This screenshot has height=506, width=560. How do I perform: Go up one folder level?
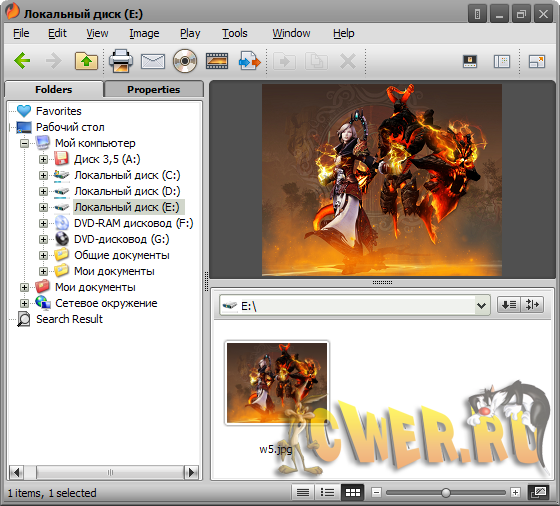(86, 61)
